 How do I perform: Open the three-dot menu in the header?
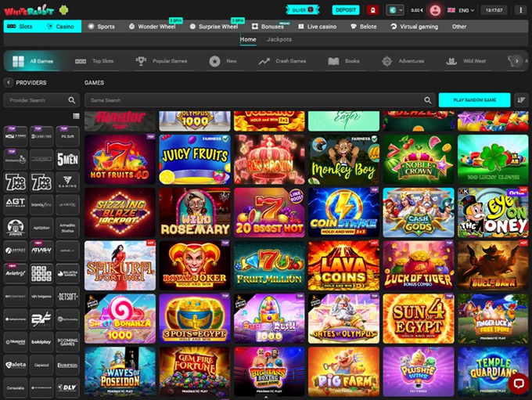click(519, 10)
